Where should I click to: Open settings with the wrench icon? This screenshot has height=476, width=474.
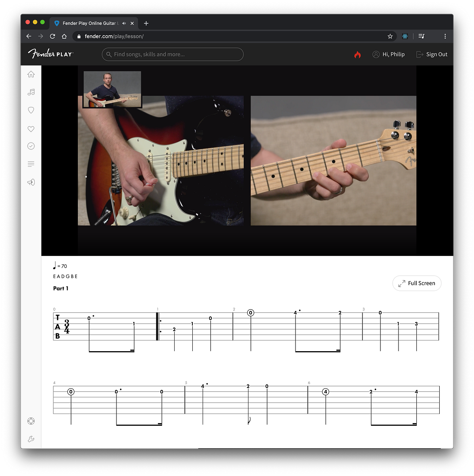tap(31, 438)
